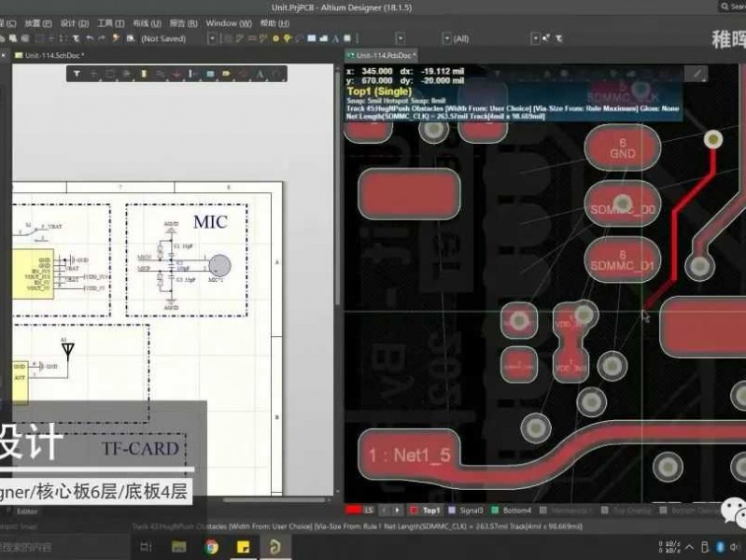Click the text A icon in schematic Active Bar
Screen dimensions: 746x560
pos(260,74)
